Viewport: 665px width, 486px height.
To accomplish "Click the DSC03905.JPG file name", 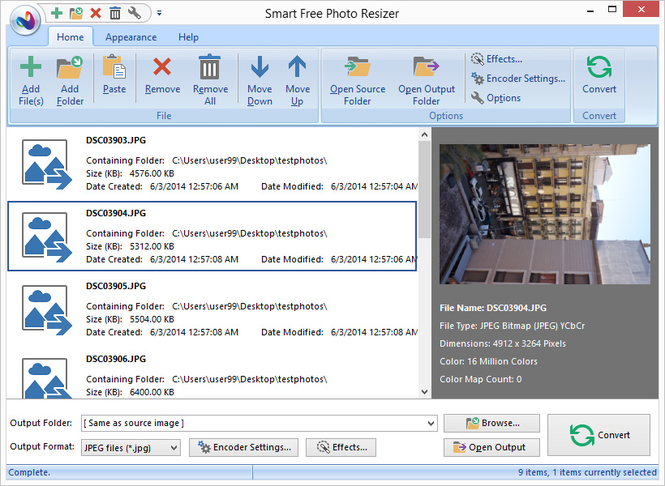I will pos(116,286).
